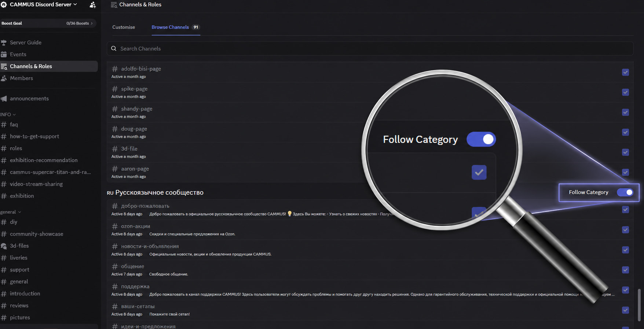This screenshot has height=329, width=644.
Task: Open the invite people icon
Action: click(93, 5)
